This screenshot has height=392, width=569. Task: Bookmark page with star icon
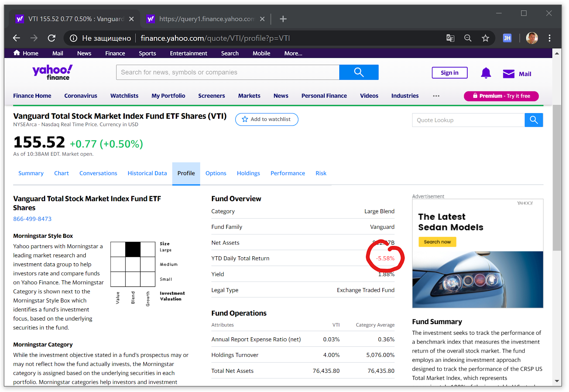tap(485, 38)
